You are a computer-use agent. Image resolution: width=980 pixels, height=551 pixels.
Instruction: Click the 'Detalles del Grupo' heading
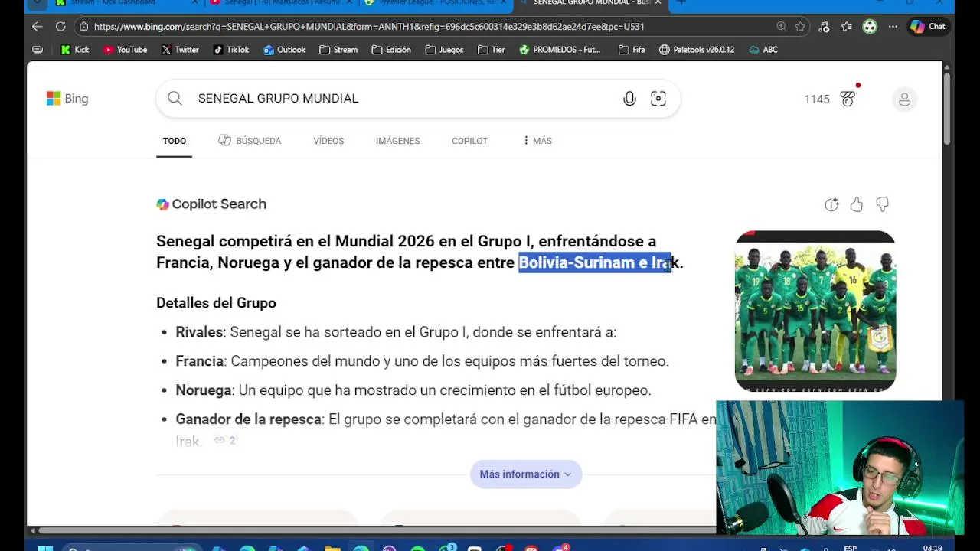[216, 303]
